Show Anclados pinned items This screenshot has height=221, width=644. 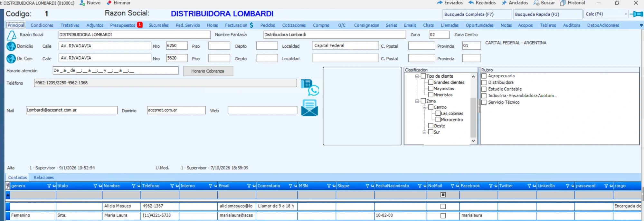pyautogui.click(x=504, y=3)
